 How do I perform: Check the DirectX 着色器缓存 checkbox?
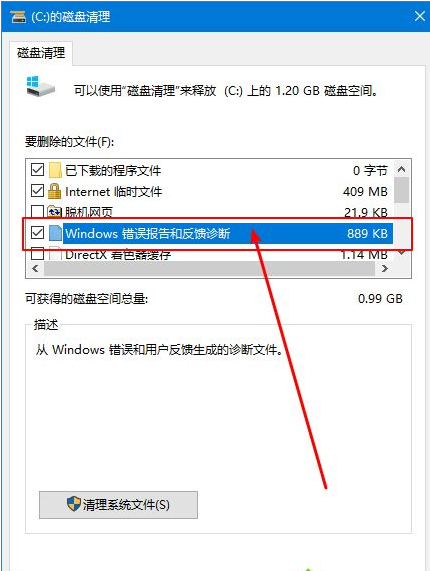[x=38, y=253]
